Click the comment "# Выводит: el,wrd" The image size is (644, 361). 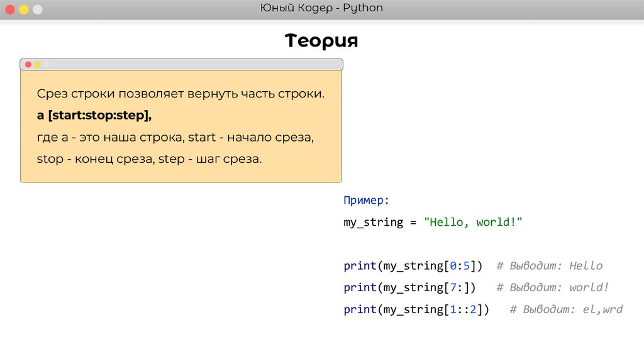pyautogui.click(x=566, y=309)
